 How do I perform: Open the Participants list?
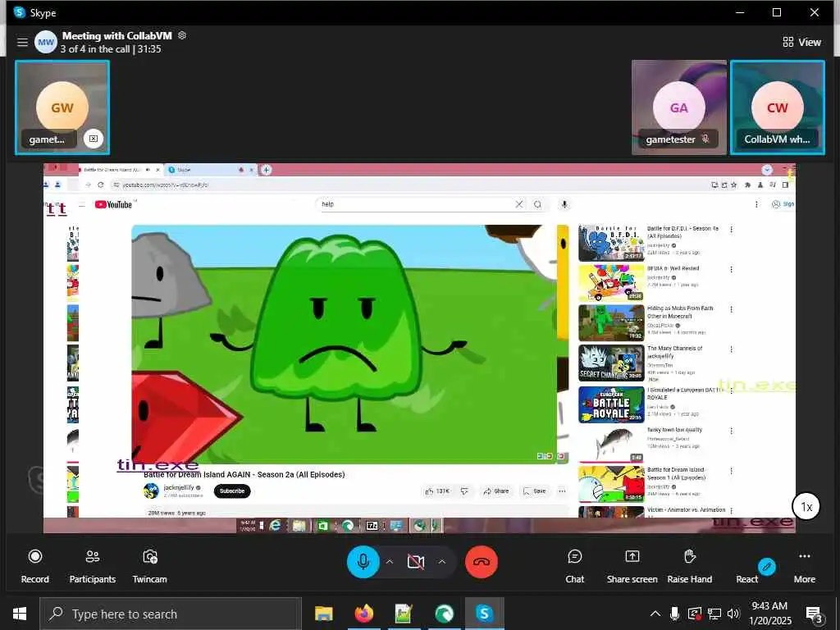tap(92, 566)
